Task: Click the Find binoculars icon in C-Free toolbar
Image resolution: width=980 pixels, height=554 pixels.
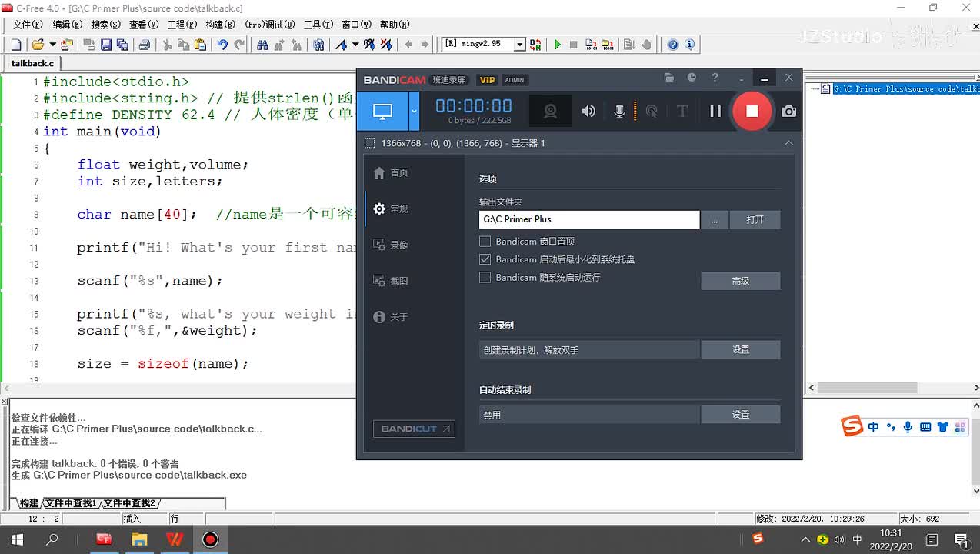Action: pos(262,45)
